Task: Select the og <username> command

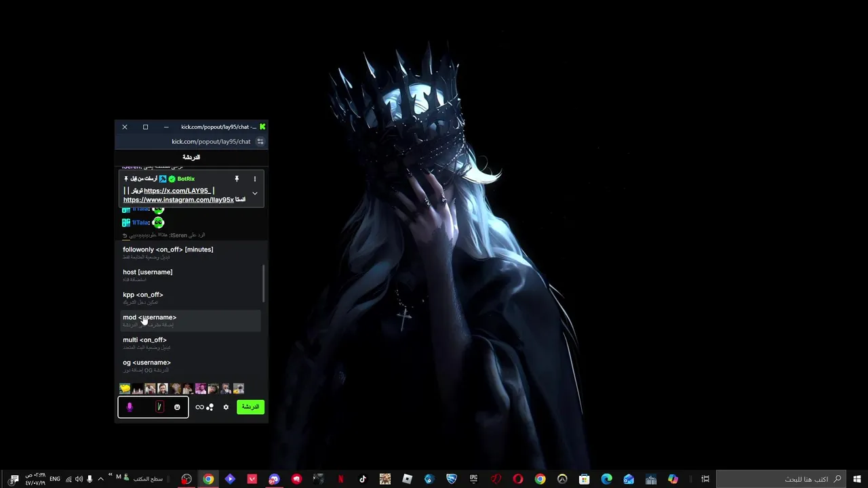Action: [x=190, y=366]
